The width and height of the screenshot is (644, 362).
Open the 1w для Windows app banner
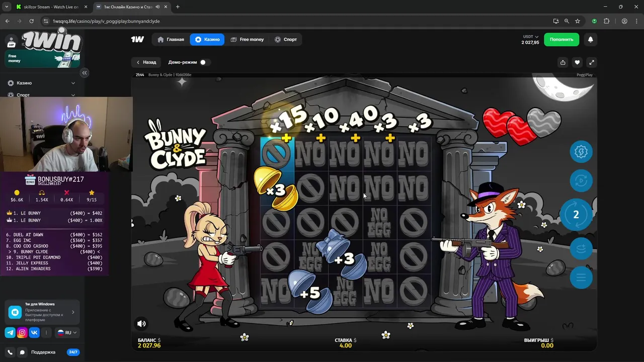pyautogui.click(x=42, y=312)
